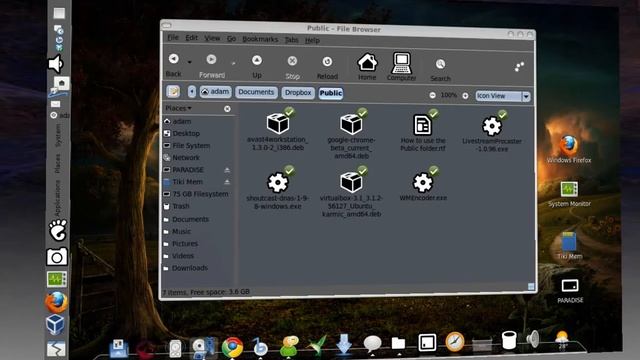Close the Places side pane
The height and width of the screenshot is (360, 640).
(227, 109)
